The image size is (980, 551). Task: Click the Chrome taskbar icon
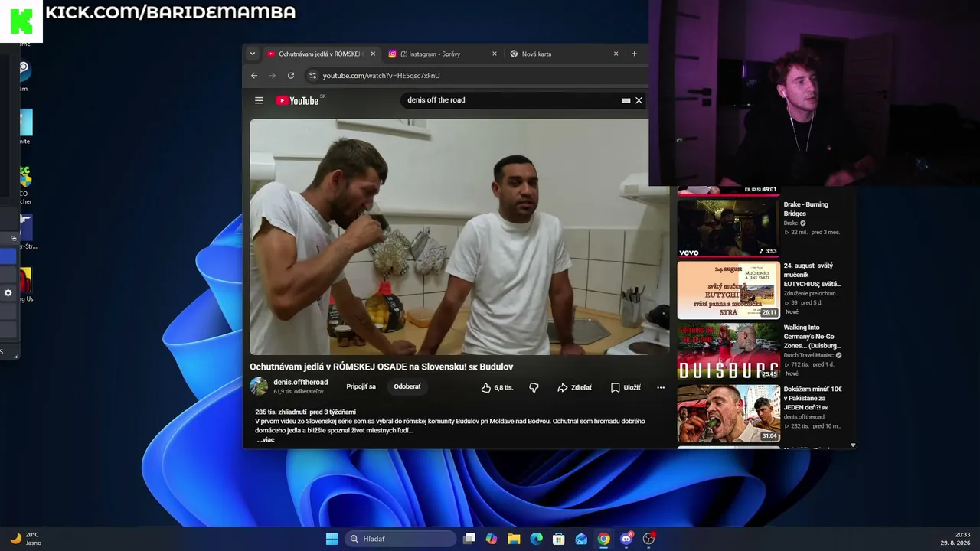click(x=604, y=539)
